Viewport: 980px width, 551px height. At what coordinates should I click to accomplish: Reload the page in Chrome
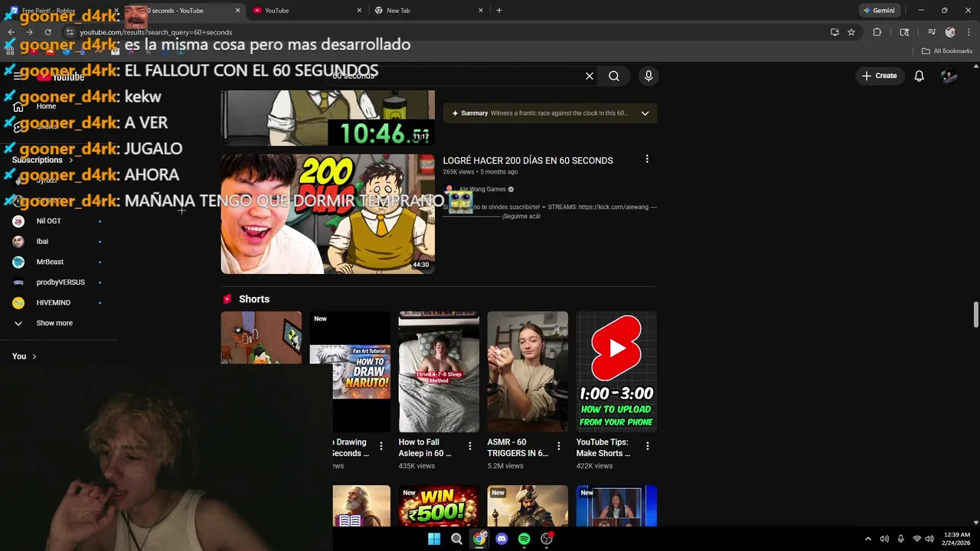(x=47, y=32)
